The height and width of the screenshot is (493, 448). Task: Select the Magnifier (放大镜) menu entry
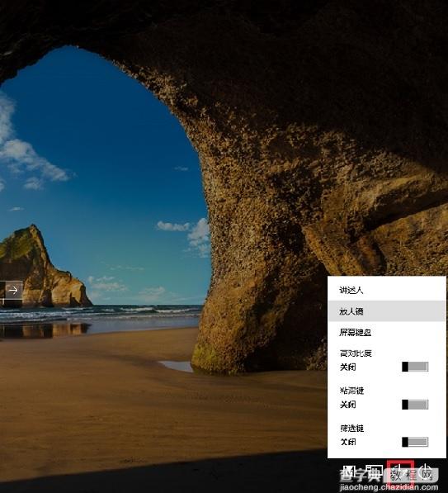386,311
